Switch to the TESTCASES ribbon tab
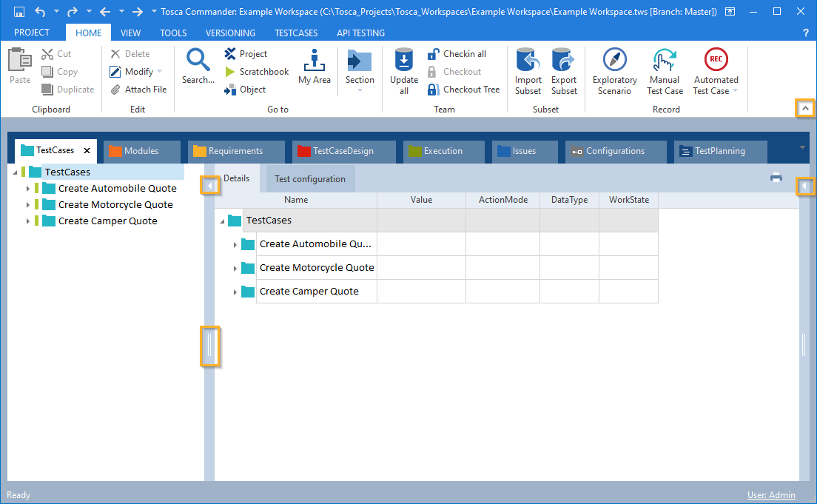Viewport: 817px width, 504px height. (x=295, y=33)
